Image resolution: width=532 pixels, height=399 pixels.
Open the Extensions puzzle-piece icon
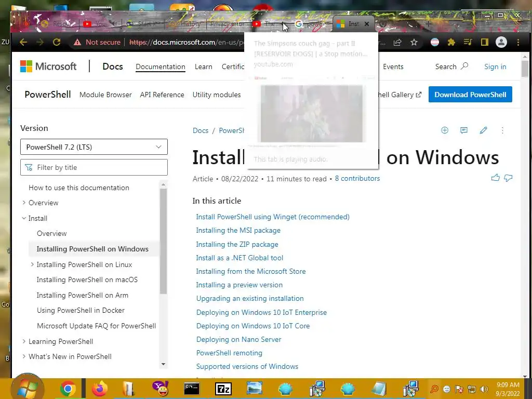click(x=451, y=42)
